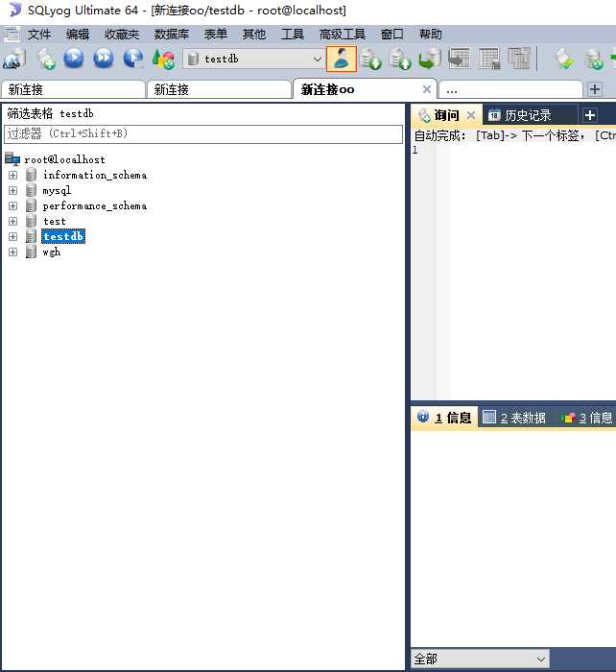
Task: Select the test database in tree
Action: coord(55,221)
